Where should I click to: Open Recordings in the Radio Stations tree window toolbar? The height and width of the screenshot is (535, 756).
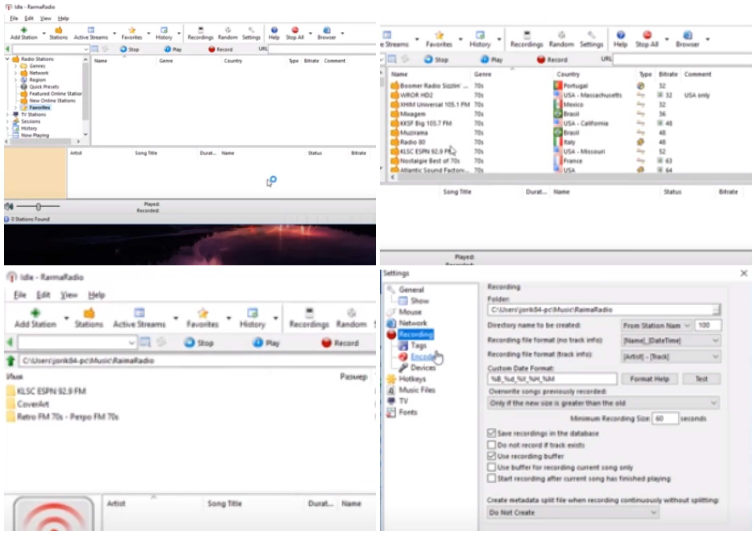click(x=200, y=33)
